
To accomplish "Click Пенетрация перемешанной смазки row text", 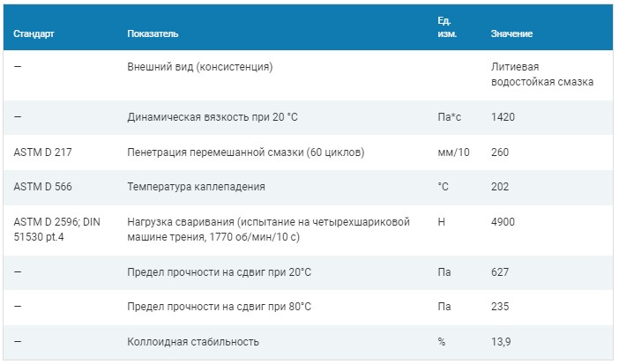I will (245, 152).
